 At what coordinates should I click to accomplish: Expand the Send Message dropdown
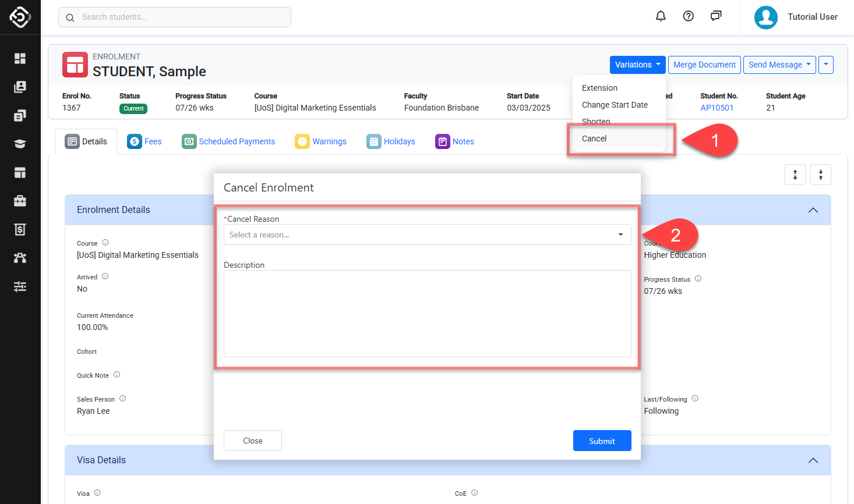tap(779, 65)
